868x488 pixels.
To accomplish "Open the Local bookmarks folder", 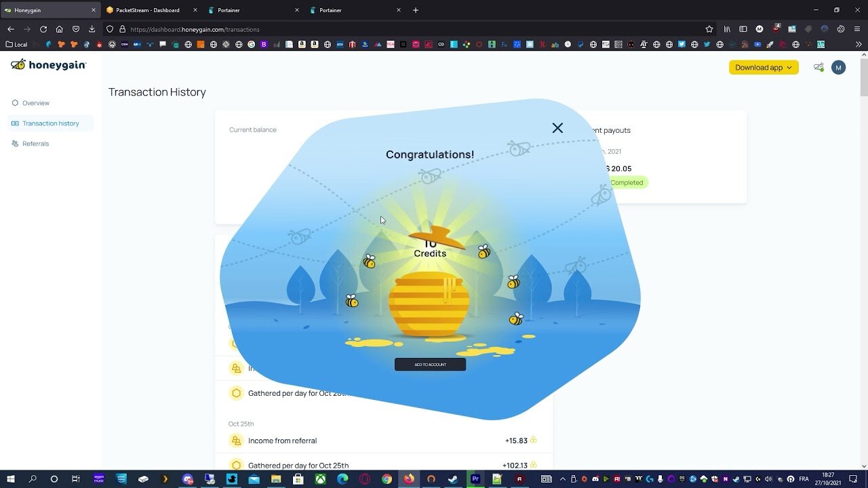I will [16, 45].
